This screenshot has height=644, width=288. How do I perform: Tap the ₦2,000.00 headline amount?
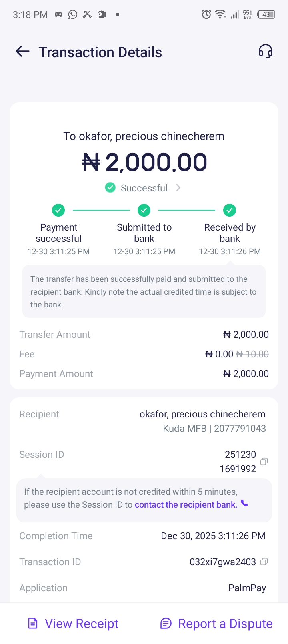click(144, 162)
